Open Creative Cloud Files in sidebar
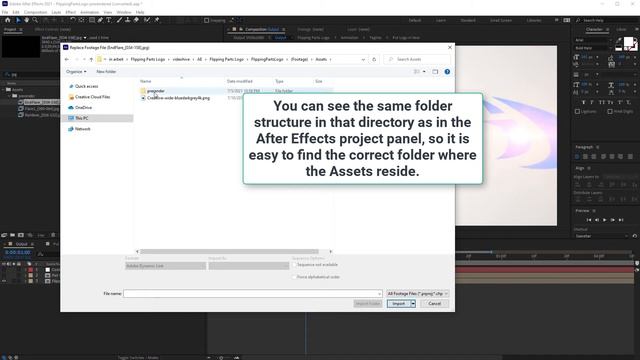This screenshot has height=360, width=640. [x=92, y=97]
